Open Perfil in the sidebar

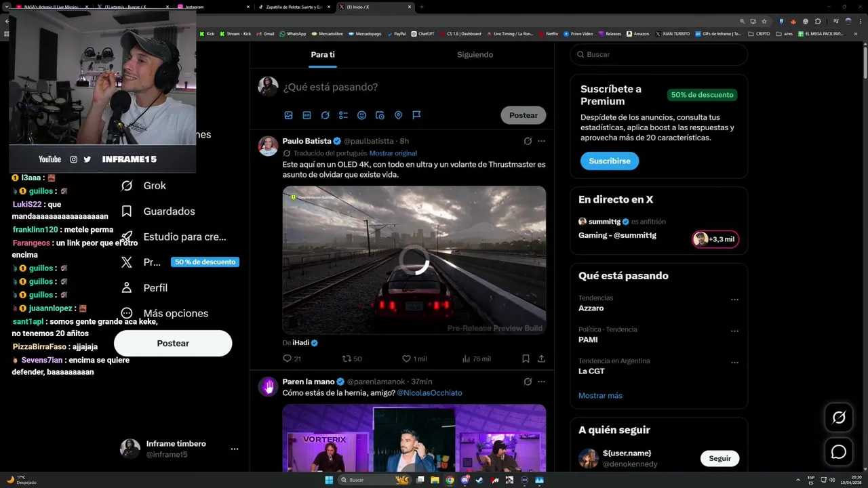[x=144, y=288]
